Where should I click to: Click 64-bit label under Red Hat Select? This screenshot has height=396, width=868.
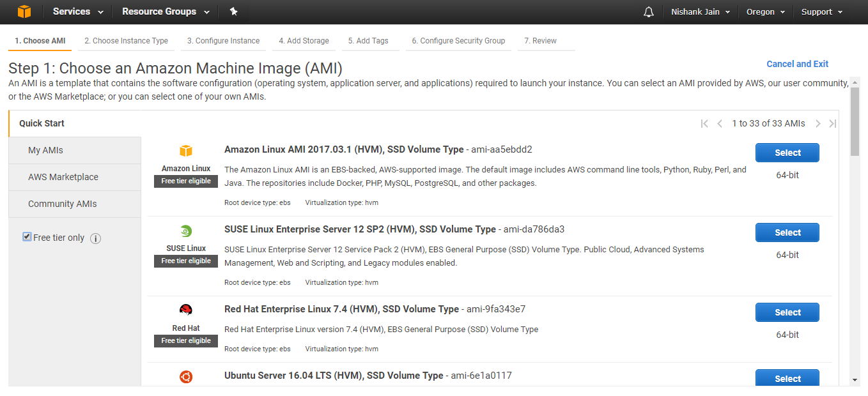pyautogui.click(x=787, y=335)
